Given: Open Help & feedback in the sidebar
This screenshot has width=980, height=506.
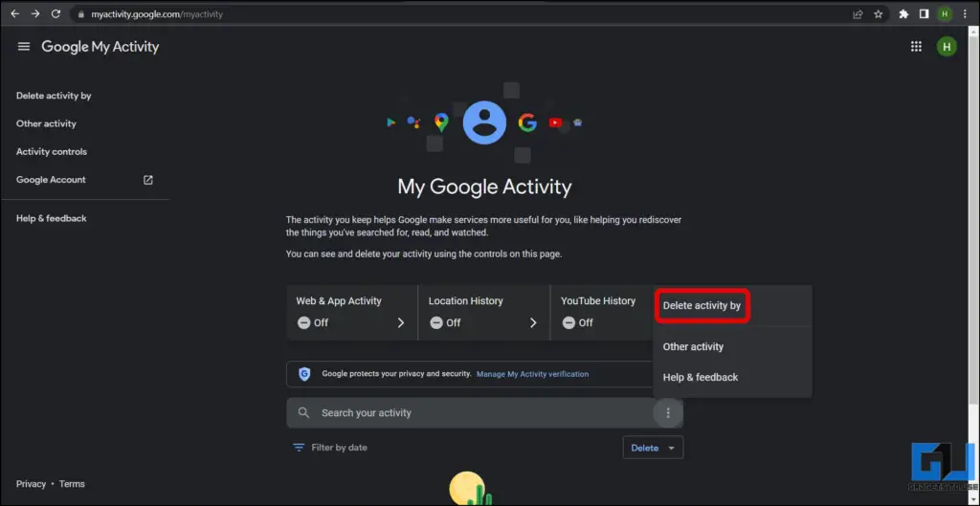Looking at the screenshot, I should (x=52, y=219).
